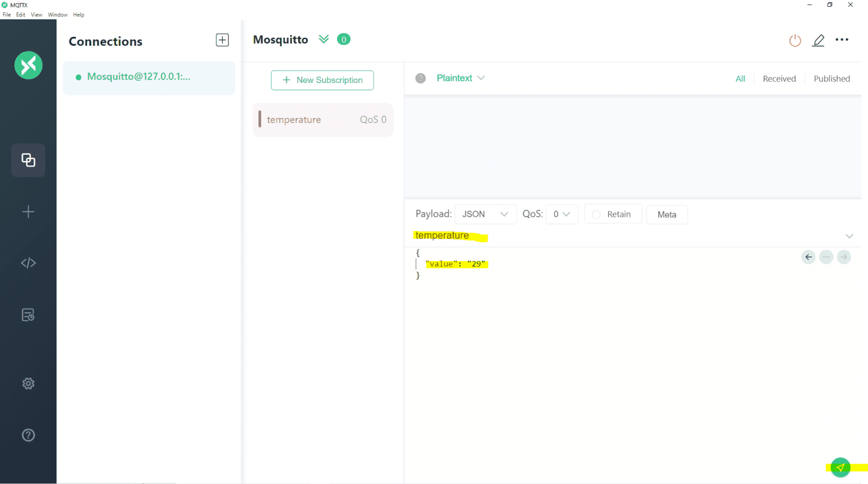Click the plus box icon beside Connections
This screenshot has width=868, height=484.
point(222,40)
